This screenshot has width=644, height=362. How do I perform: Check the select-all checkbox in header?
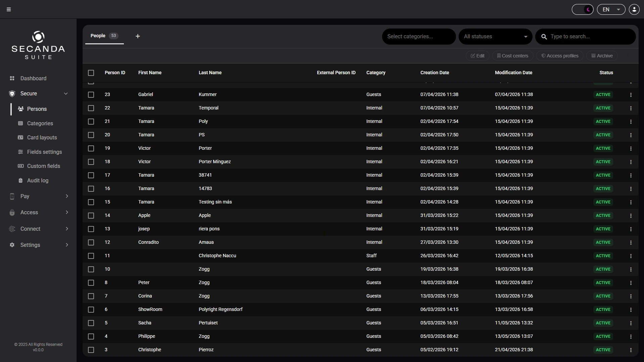(91, 73)
